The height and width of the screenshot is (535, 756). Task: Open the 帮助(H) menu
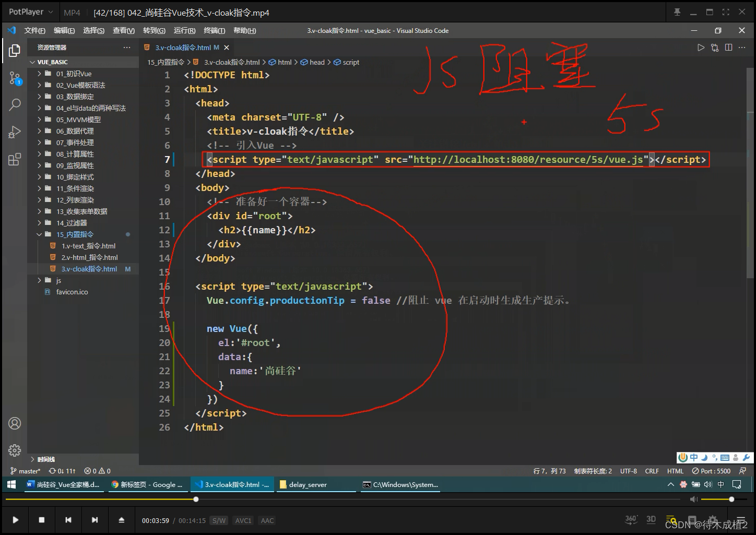point(244,31)
